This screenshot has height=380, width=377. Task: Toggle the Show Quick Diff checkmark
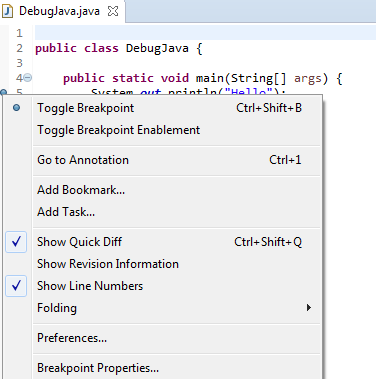point(16,242)
